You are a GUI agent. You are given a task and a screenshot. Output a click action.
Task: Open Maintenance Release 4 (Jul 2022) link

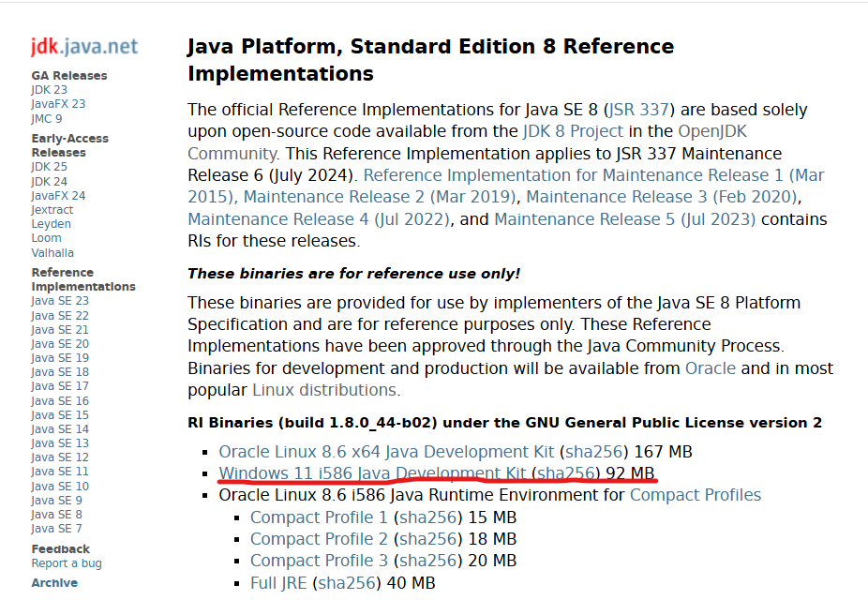tap(319, 219)
